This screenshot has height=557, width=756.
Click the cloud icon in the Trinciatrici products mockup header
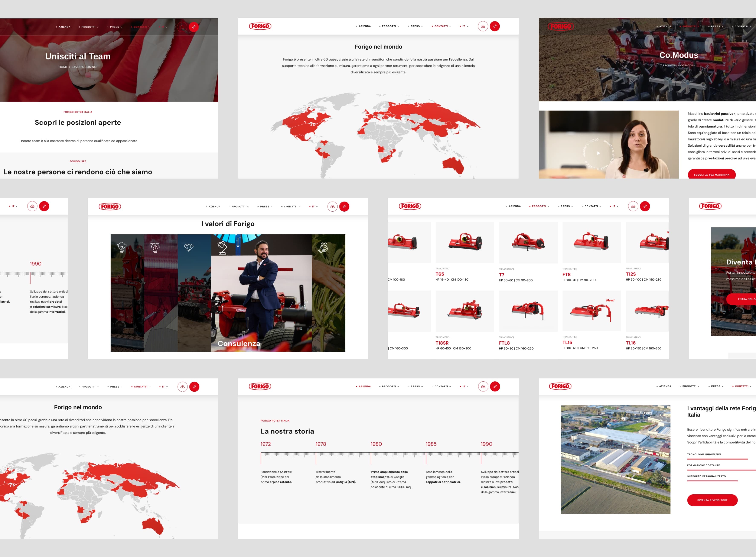[633, 206]
